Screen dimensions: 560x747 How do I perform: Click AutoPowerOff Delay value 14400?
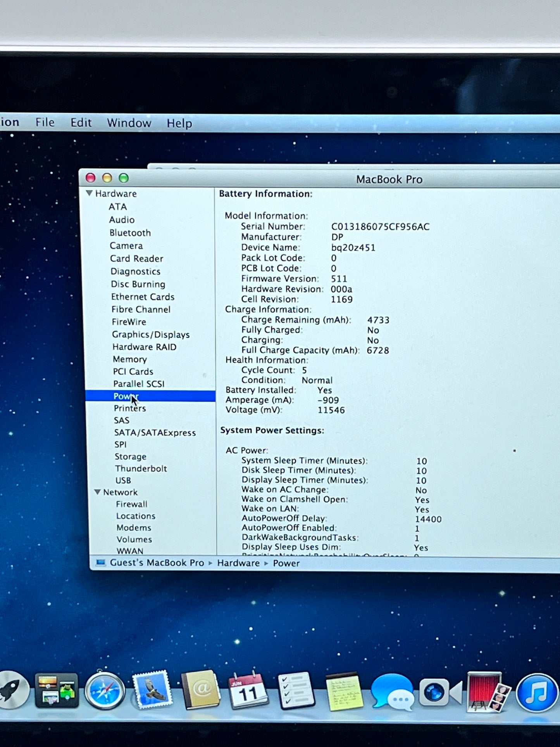(x=428, y=519)
